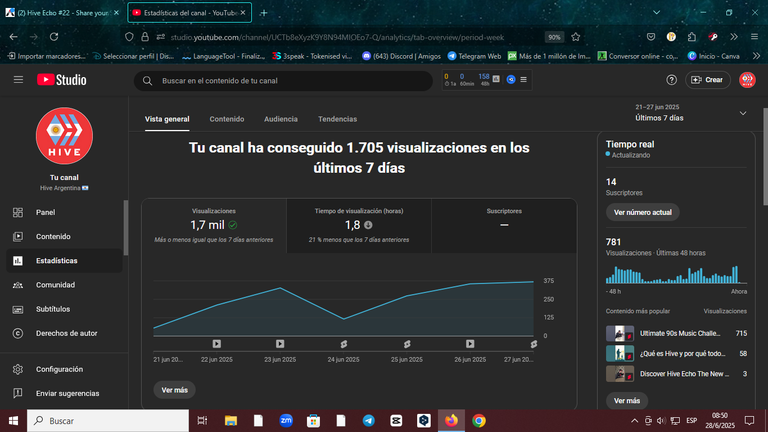Open Comunidad in the sidebar
Viewport: 768px width, 432px height.
[x=64, y=285]
